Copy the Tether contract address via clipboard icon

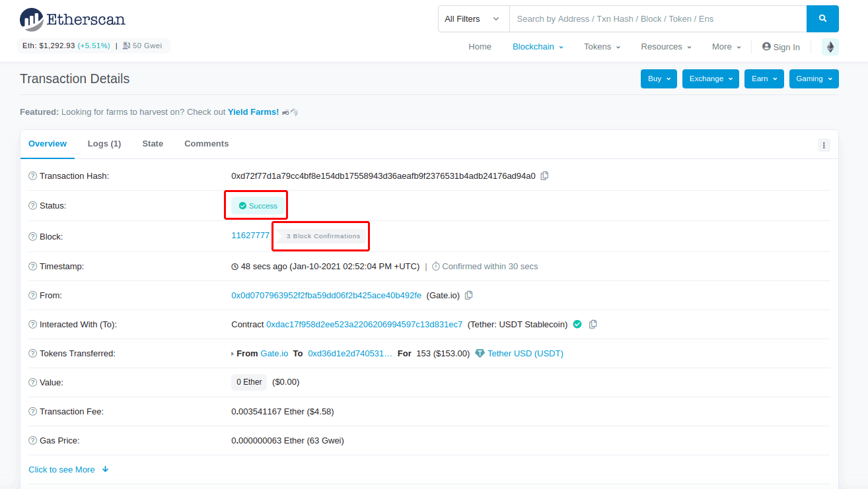tap(593, 324)
